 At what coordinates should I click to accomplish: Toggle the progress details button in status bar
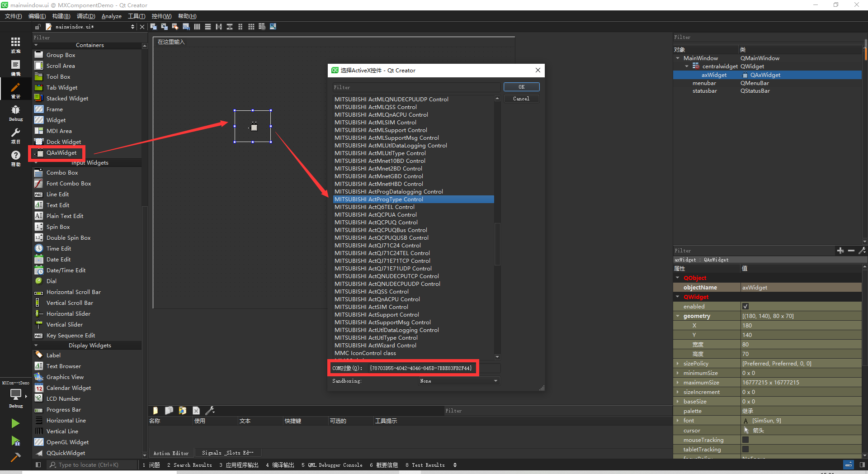pyautogui.click(x=849, y=465)
